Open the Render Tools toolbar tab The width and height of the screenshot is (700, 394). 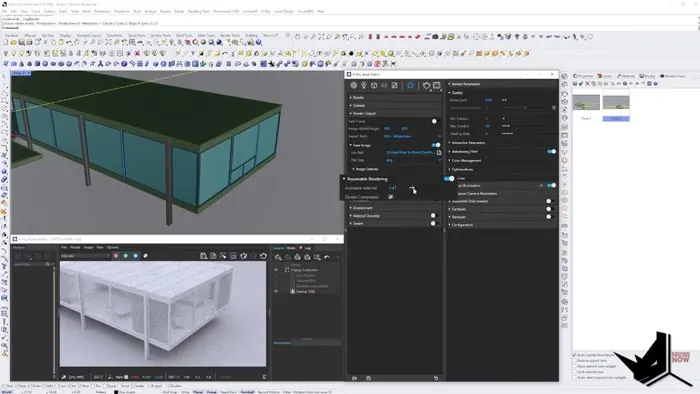230,35
